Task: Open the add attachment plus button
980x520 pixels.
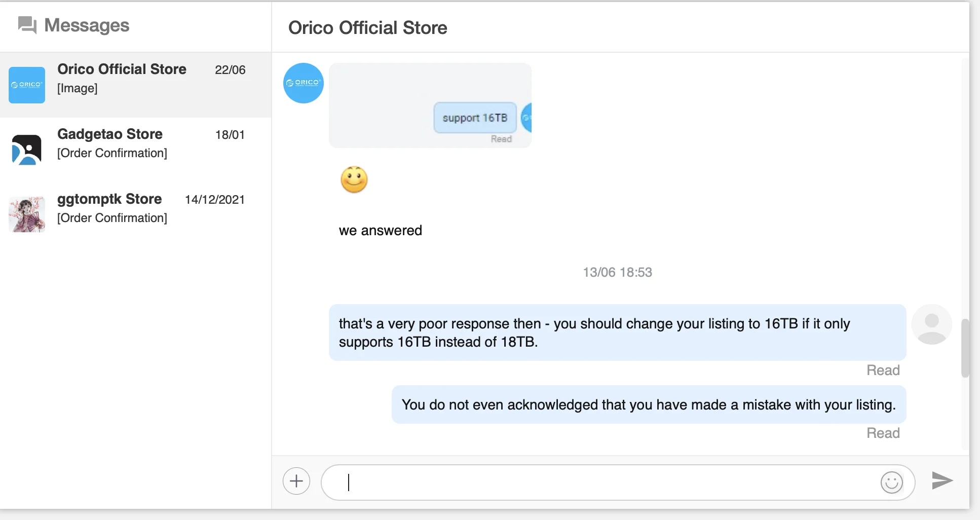Action: pyautogui.click(x=296, y=481)
